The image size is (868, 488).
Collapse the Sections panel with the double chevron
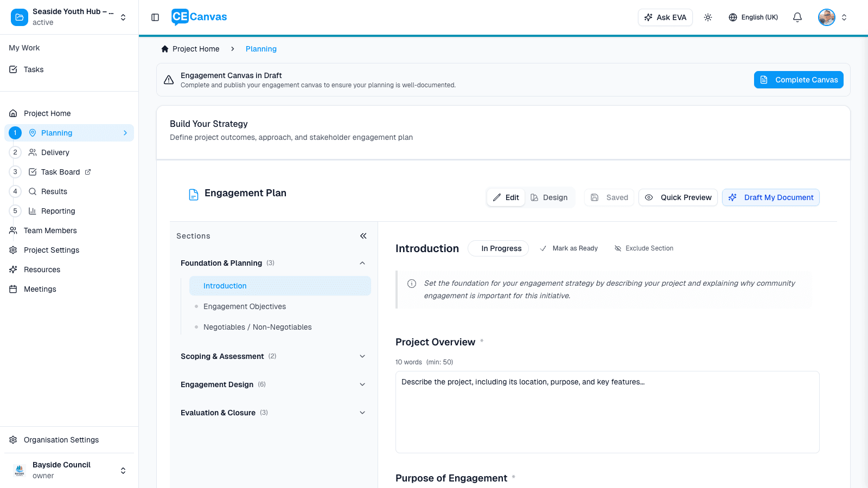[x=363, y=236]
